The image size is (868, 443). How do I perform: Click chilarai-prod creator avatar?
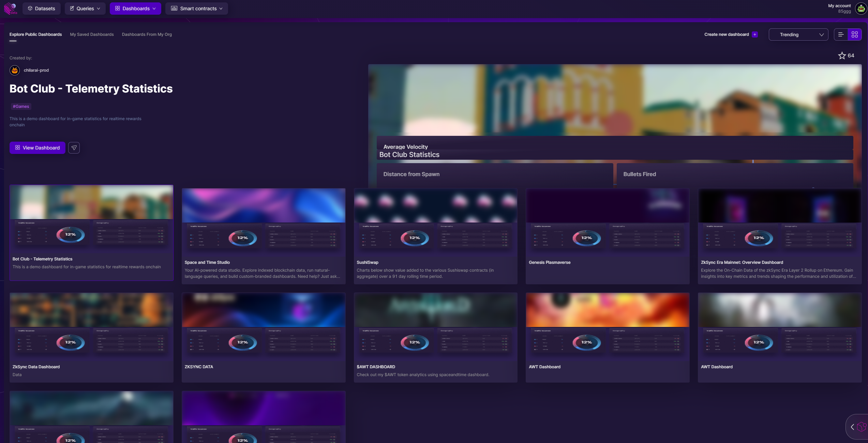click(14, 70)
